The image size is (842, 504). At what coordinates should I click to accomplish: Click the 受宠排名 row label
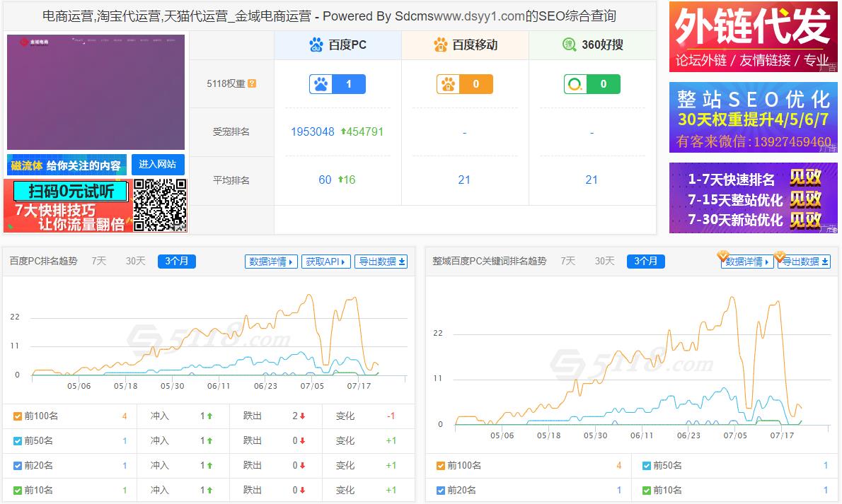[231, 131]
